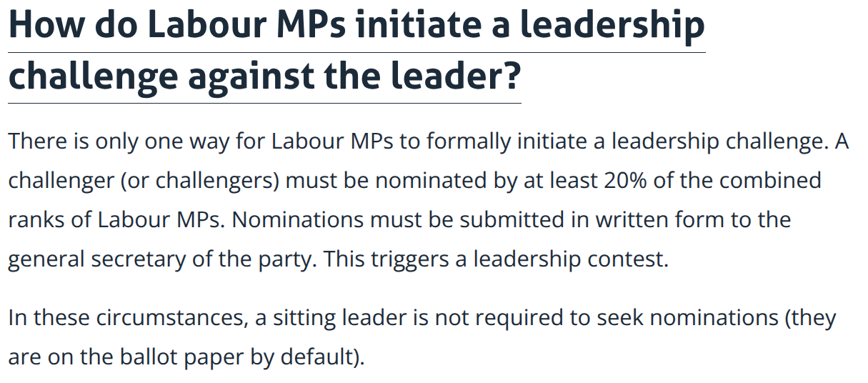
Task: Click the word 'leadership' in the heading
Action: [612, 26]
